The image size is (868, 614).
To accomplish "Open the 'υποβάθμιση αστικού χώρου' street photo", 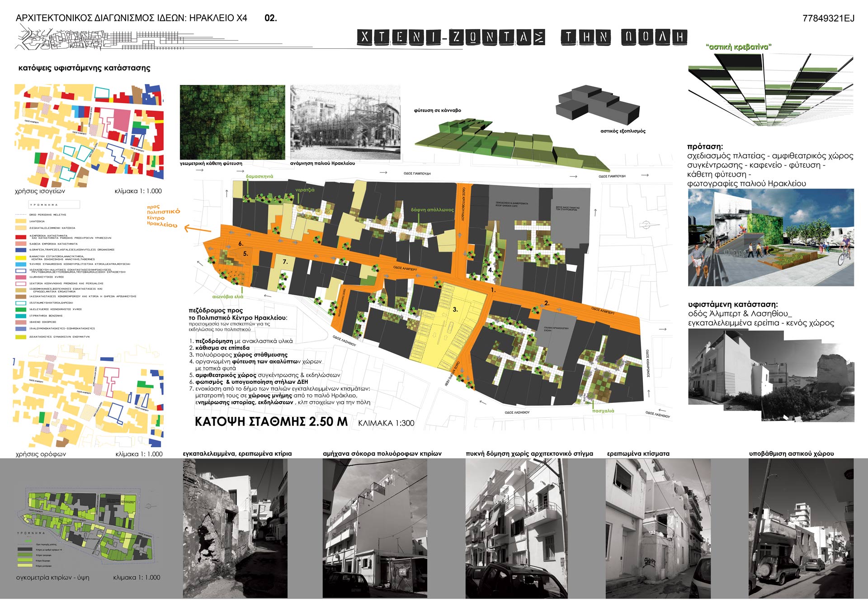I will coord(801,528).
